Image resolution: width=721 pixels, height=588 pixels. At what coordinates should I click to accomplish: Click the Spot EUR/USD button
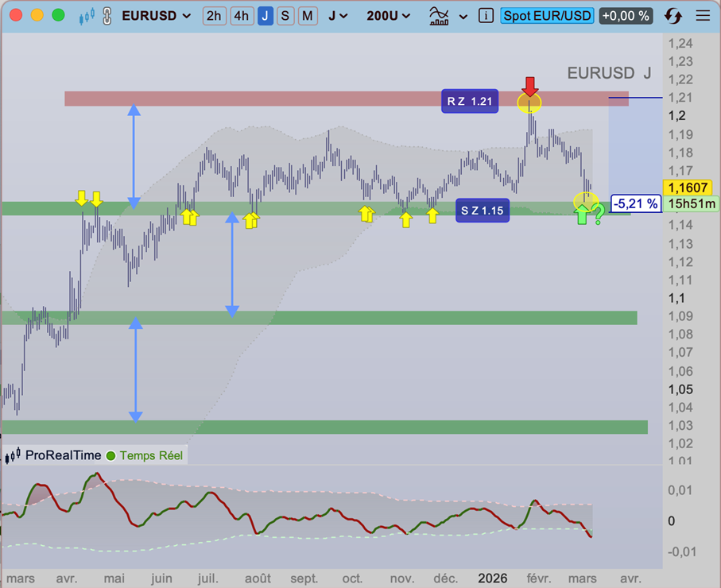(547, 16)
